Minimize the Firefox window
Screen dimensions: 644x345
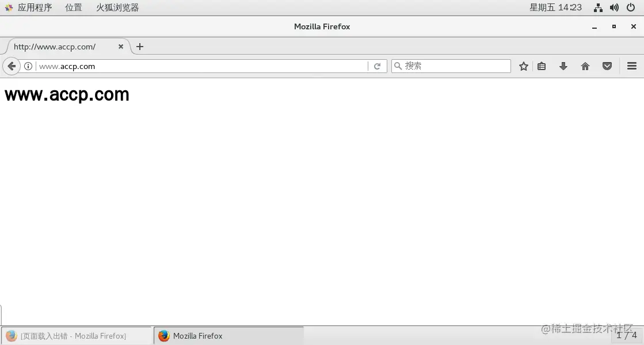pos(595,26)
